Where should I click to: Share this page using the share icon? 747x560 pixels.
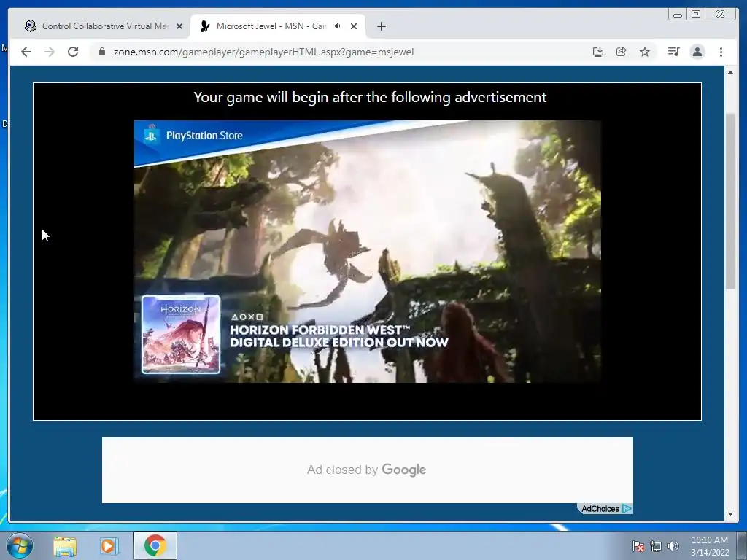622,52
